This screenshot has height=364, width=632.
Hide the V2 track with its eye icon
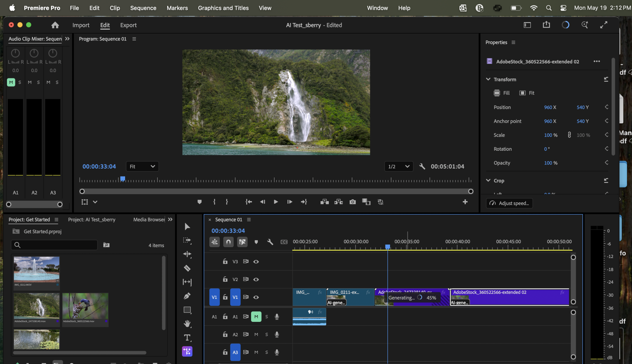coord(256,279)
